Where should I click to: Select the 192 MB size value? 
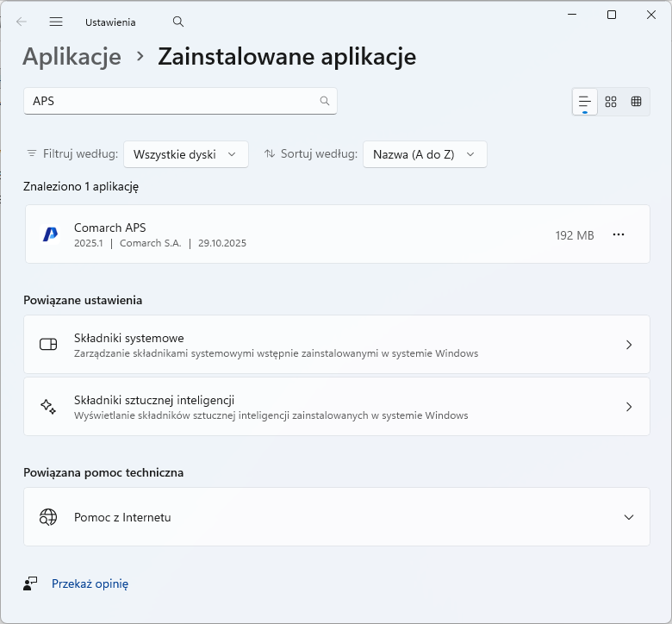pos(575,235)
